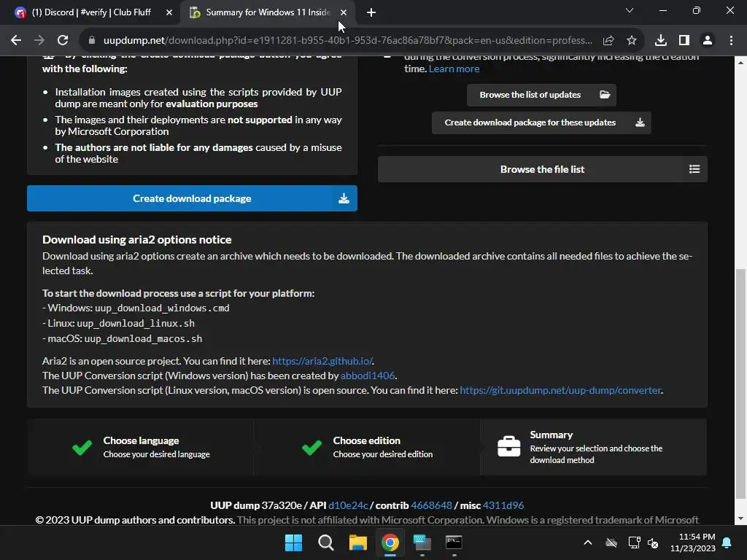Select the Summary step
The image size is (747, 560).
click(593, 447)
